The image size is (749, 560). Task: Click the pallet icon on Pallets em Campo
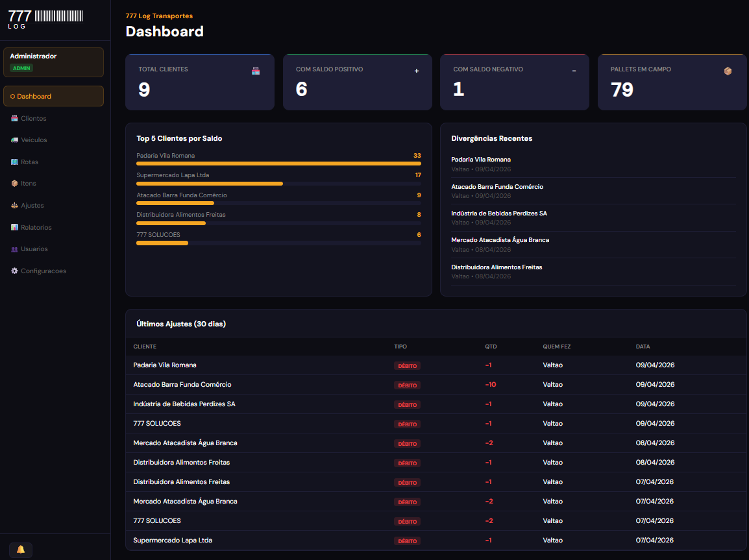728,70
